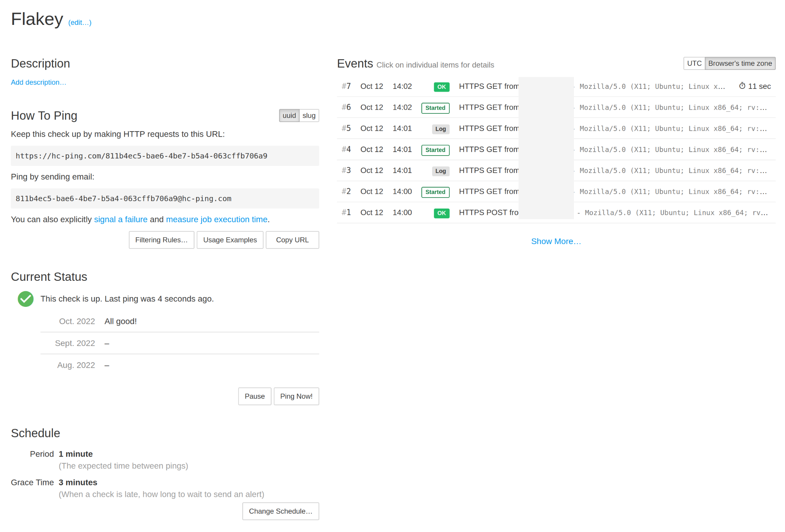Viewport: 785px width, 532px height.
Task: Click Add description link
Action: (38, 83)
